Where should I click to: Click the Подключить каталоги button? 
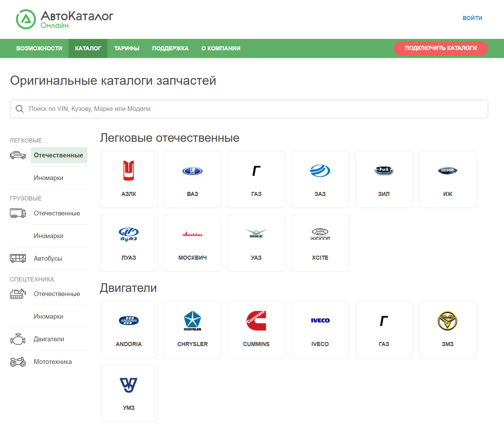point(441,48)
